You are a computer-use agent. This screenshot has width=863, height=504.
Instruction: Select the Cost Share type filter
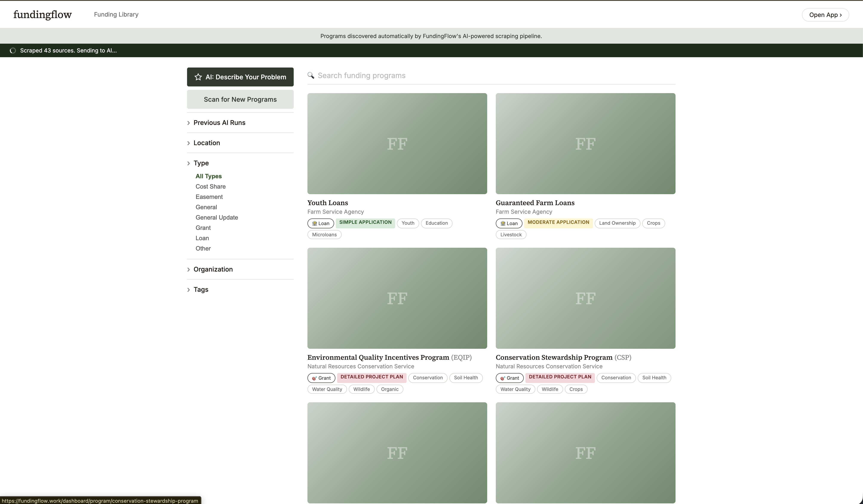click(x=210, y=187)
